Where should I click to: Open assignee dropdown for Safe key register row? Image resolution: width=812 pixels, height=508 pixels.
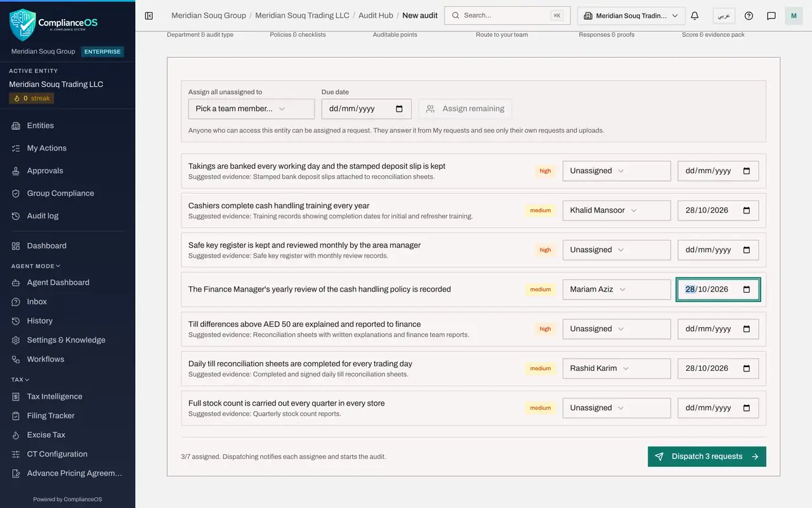click(x=617, y=250)
